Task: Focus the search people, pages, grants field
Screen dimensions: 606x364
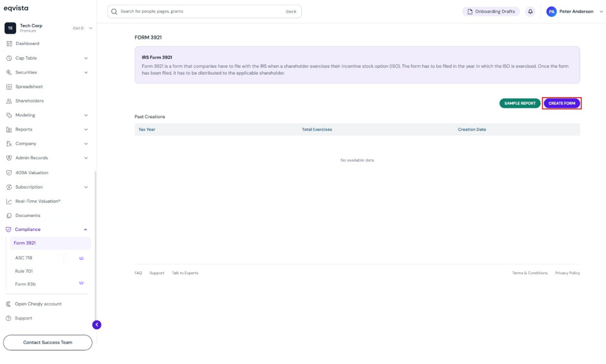Action: pyautogui.click(x=205, y=12)
